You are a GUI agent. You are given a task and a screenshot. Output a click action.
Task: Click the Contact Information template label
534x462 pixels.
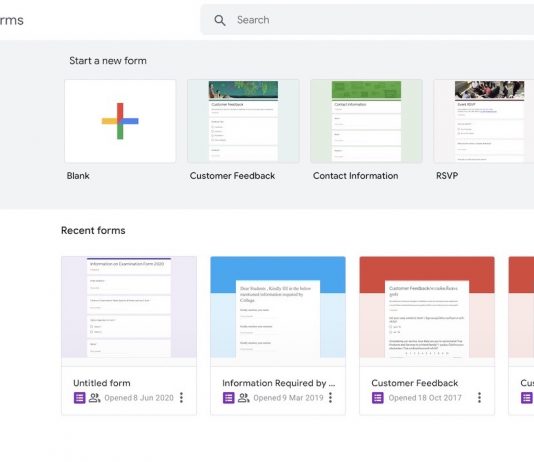point(356,176)
